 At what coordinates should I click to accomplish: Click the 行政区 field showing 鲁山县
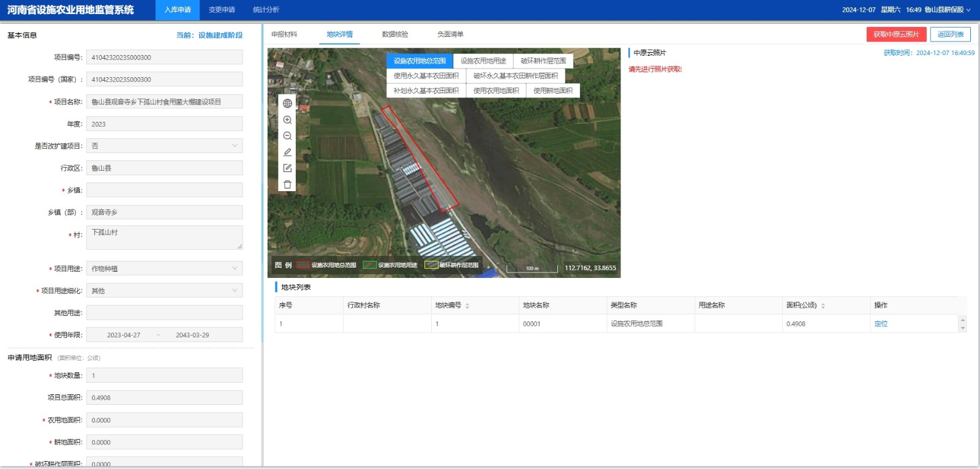click(x=164, y=168)
